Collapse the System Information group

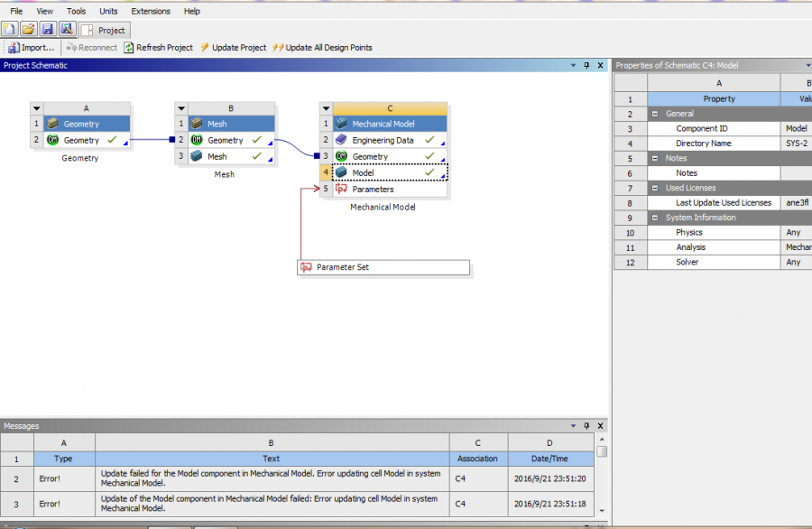pos(655,218)
